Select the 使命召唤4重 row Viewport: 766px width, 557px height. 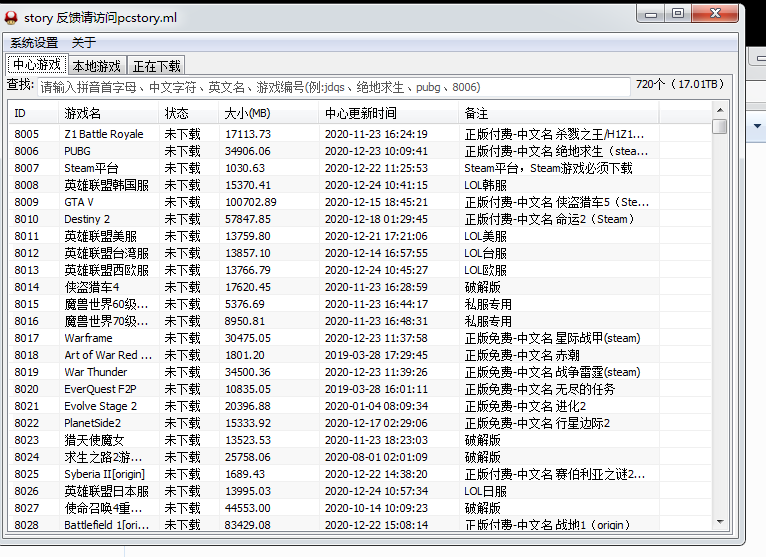pyautogui.click(x=360, y=508)
